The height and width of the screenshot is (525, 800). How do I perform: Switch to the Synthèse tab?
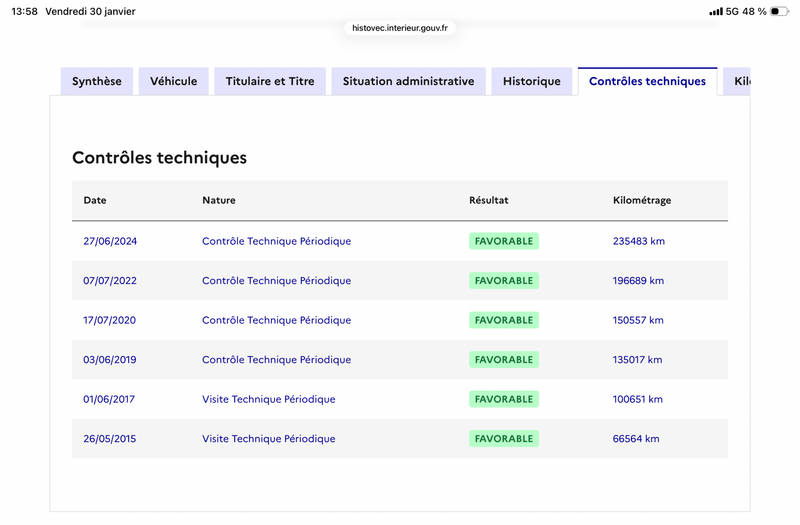pos(97,81)
